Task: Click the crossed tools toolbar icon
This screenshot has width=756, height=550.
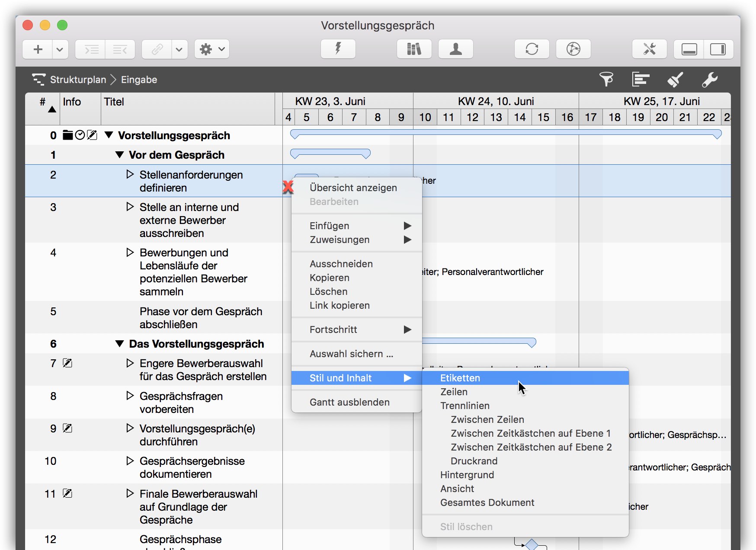Action: coord(649,49)
